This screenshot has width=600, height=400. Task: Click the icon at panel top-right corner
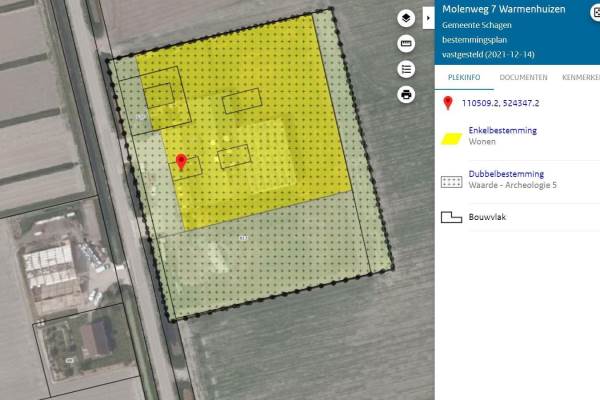[596, 11]
